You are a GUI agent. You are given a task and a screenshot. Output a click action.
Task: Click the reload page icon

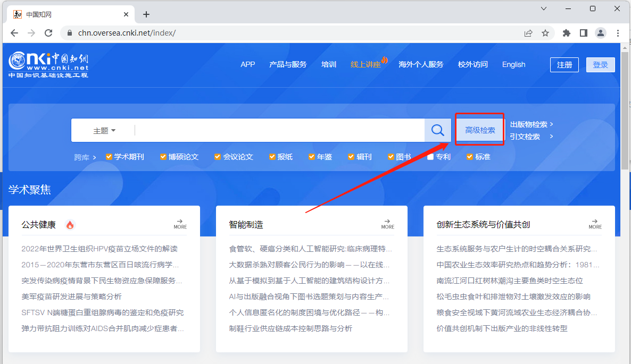(48, 33)
